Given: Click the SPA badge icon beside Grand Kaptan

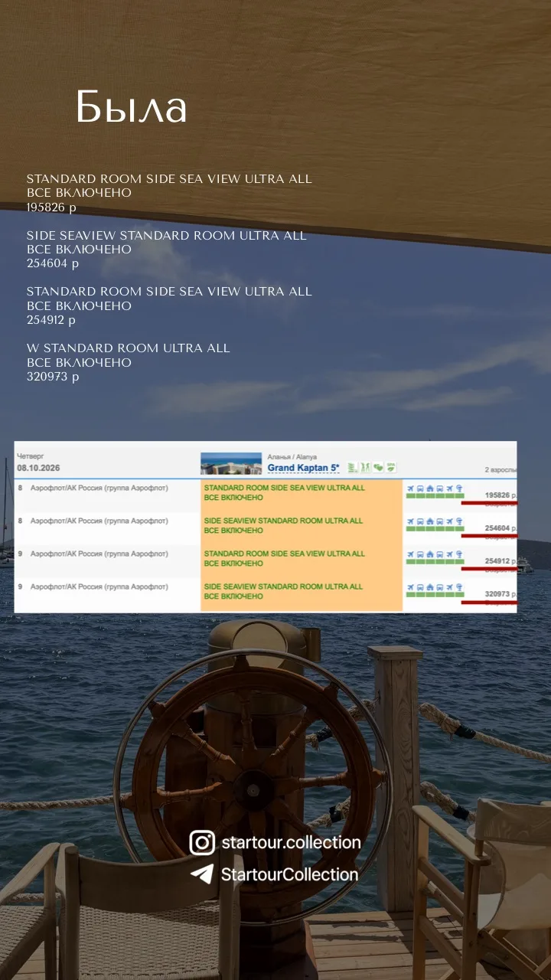Looking at the screenshot, I should coord(391,468).
